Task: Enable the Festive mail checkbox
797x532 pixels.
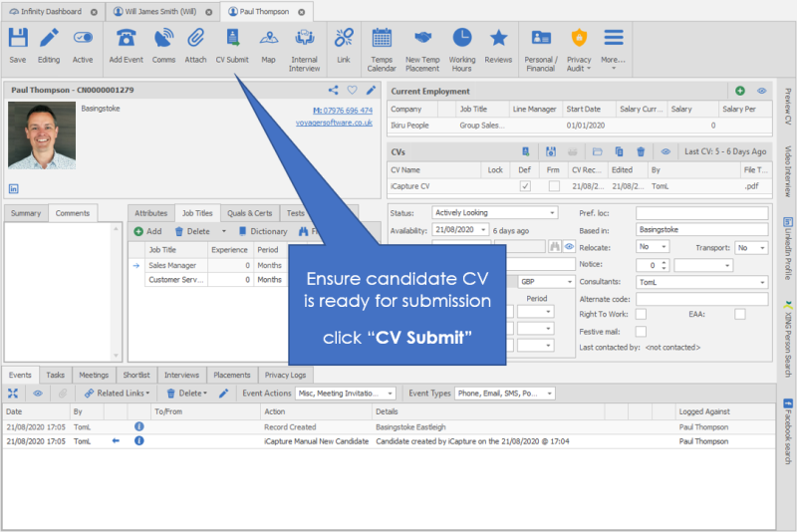Action: pyautogui.click(x=641, y=331)
